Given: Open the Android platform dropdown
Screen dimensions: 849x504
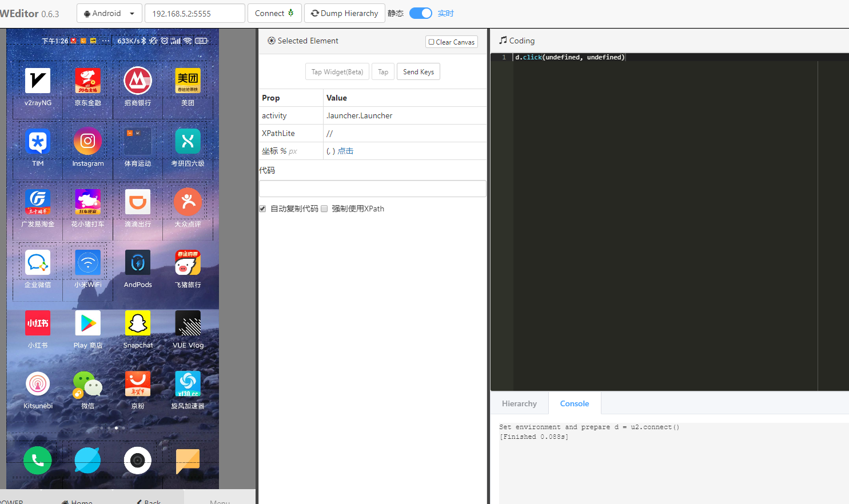Looking at the screenshot, I should tap(109, 13).
